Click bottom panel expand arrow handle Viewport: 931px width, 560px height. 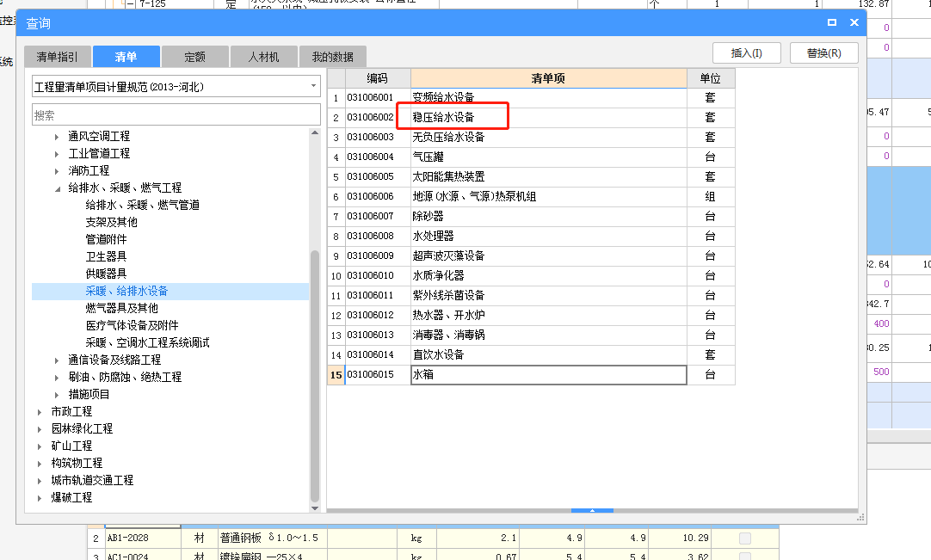[x=592, y=510]
